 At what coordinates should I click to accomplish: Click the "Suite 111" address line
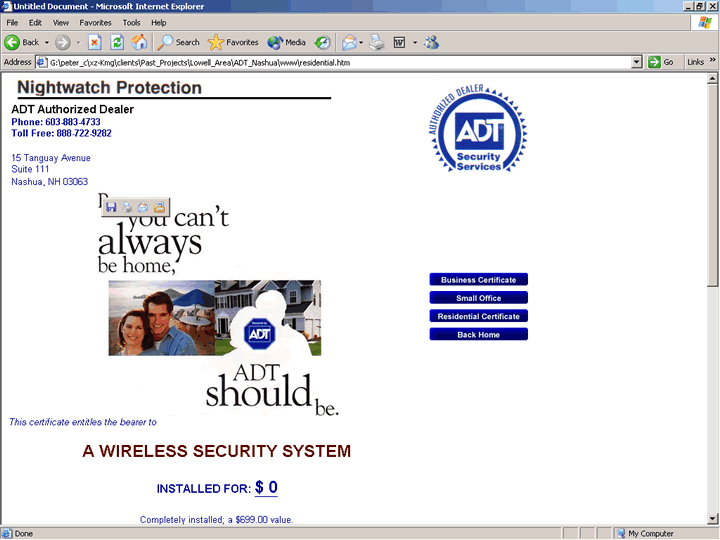(x=30, y=169)
